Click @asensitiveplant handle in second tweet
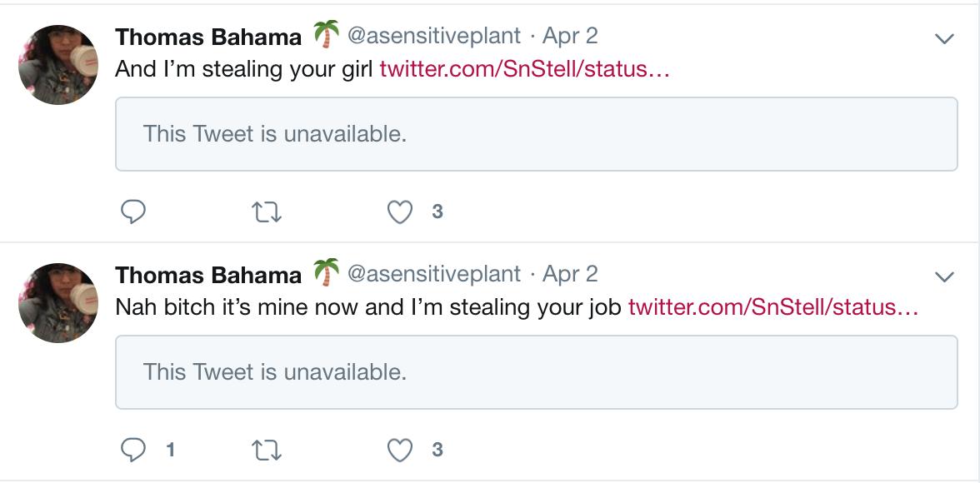The image size is (980, 483). pos(433,275)
